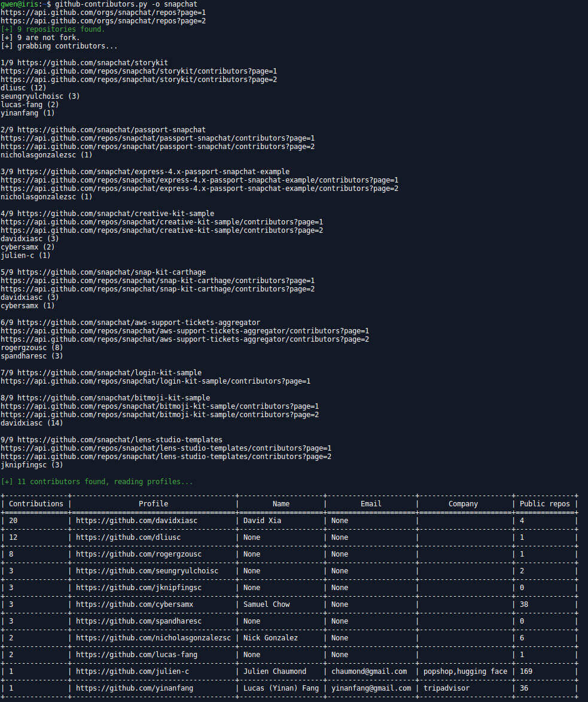Click the '11 contributors found, reading profiles...' line
The height and width of the screenshot is (702, 588).
[97, 482]
